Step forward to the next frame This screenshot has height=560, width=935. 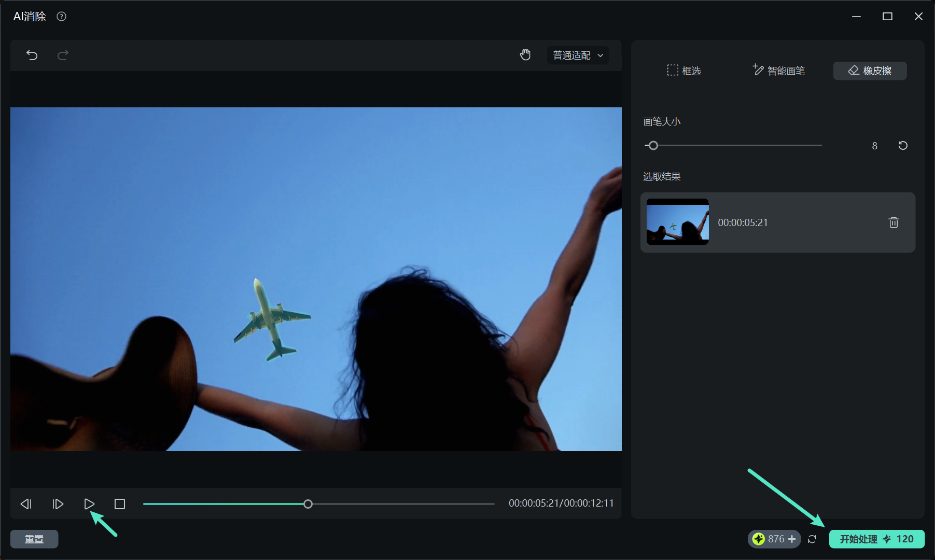point(58,504)
